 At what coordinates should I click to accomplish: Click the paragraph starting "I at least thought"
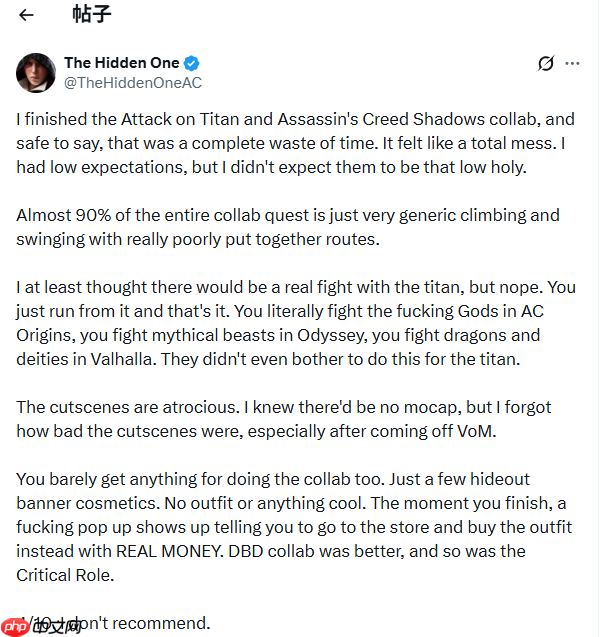point(295,323)
